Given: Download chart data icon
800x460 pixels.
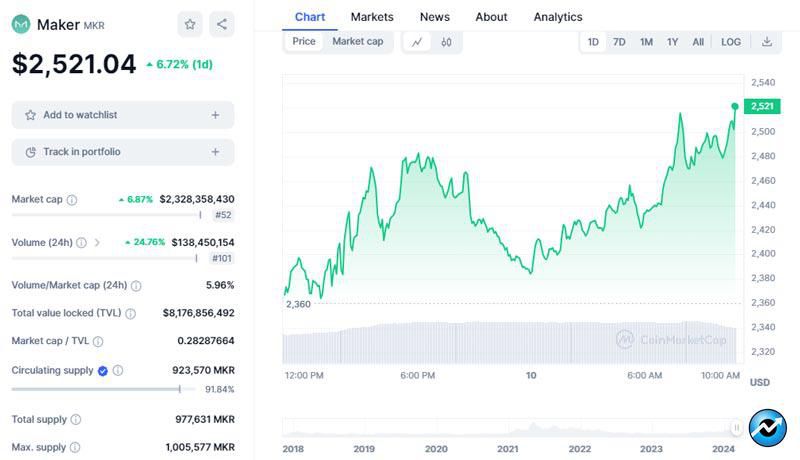Looking at the screenshot, I should pyautogui.click(x=766, y=42).
